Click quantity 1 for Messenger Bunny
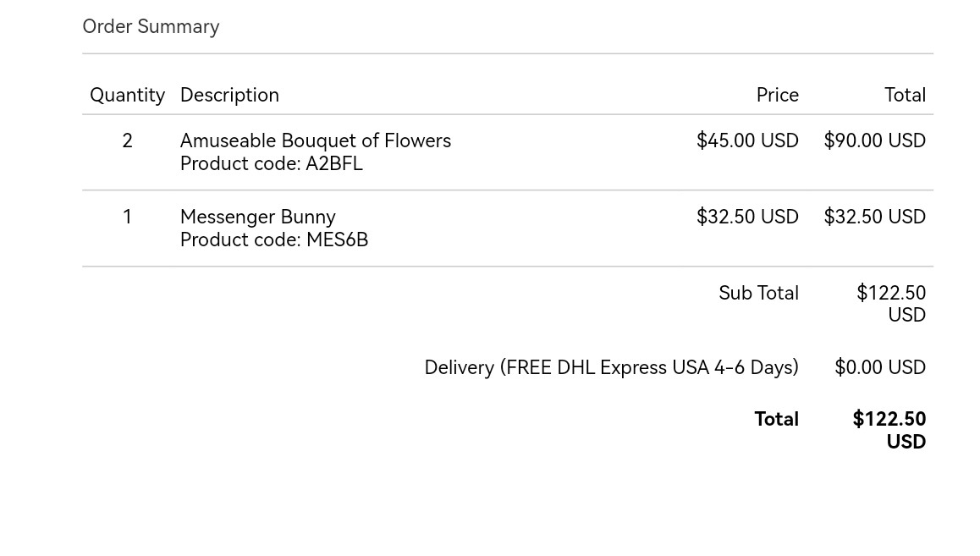The height and width of the screenshot is (556, 980). click(127, 217)
